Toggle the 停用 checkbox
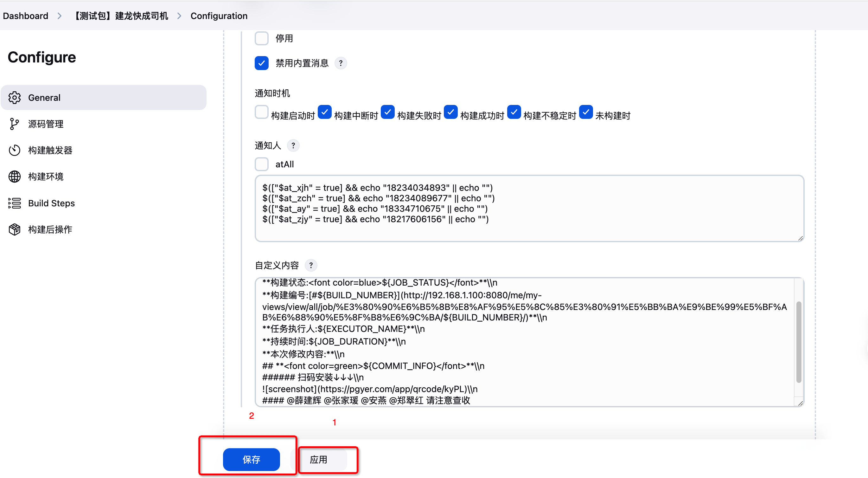Image resolution: width=868 pixels, height=478 pixels. (x=261, y=38)
